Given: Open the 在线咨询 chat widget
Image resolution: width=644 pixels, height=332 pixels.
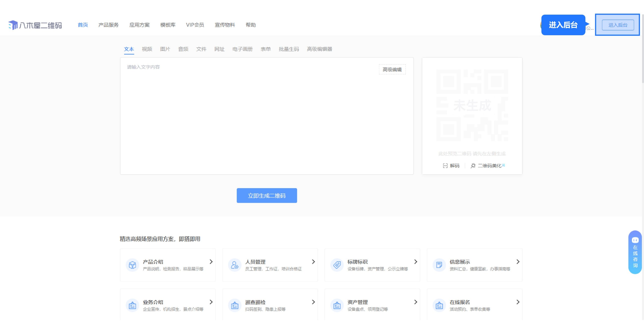Looking at the screenshot, I should [635, 252].
